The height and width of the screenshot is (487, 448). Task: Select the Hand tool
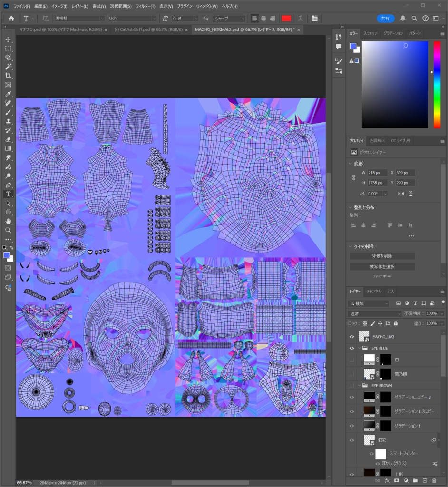click(8, 222)
